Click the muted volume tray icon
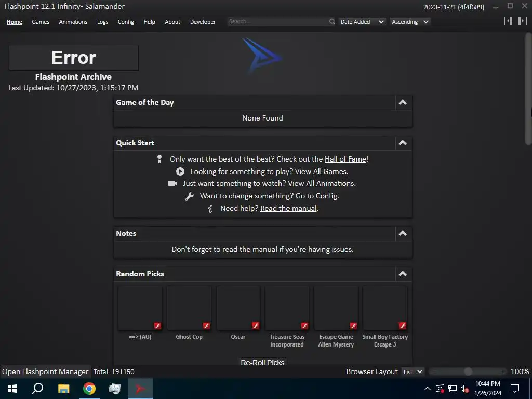This screenshot has width=532, height=399. click(465, 389)
